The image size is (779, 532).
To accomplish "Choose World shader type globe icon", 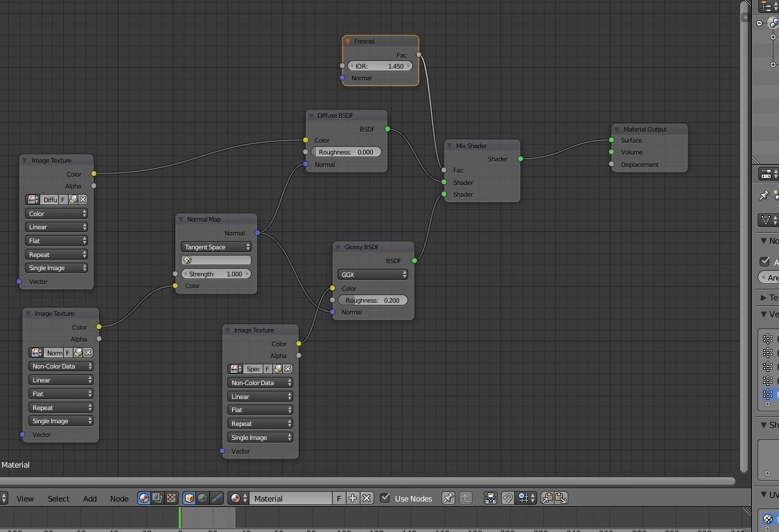I will [x=202, y=498].
